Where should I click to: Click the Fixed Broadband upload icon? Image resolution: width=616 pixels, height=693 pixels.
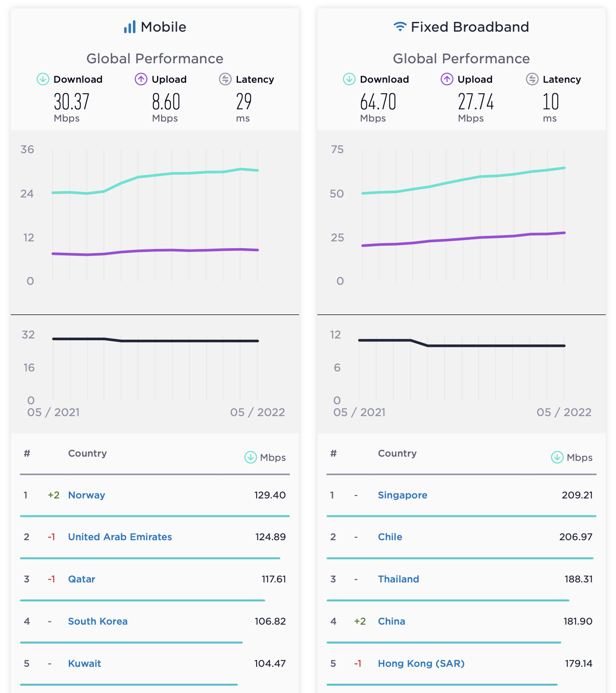point(447,79)
